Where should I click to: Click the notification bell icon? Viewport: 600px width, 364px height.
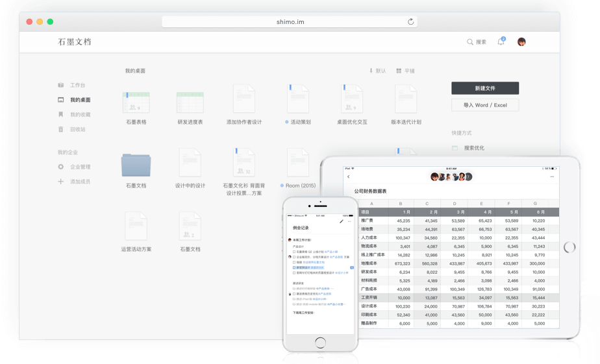501,42
